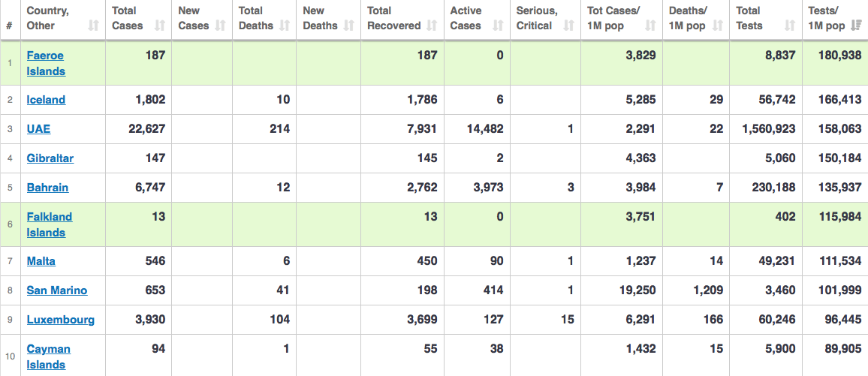Sort by Total Deaths using arrow icon
The width and height of the screenshot is (868, 376).
285,26
